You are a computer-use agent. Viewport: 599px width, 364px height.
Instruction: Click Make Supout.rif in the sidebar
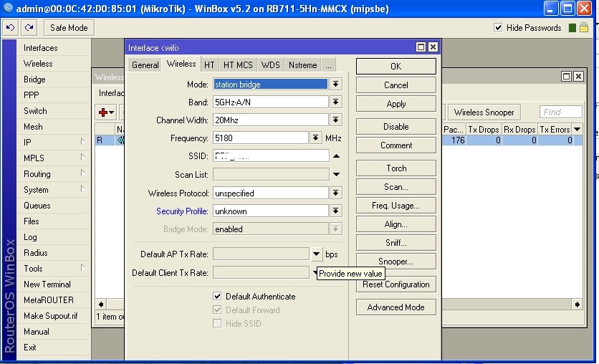point(54,315)
